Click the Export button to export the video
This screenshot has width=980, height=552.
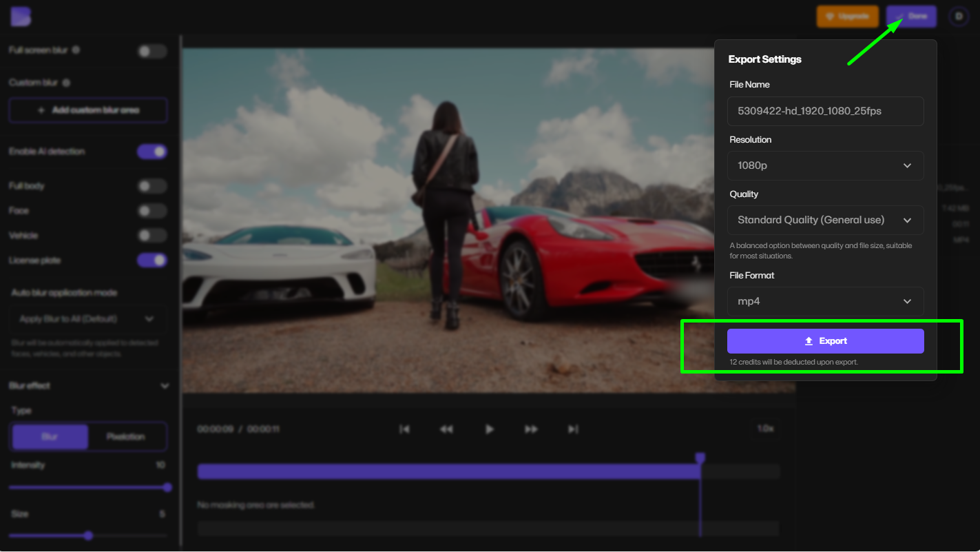coord(825,340)
